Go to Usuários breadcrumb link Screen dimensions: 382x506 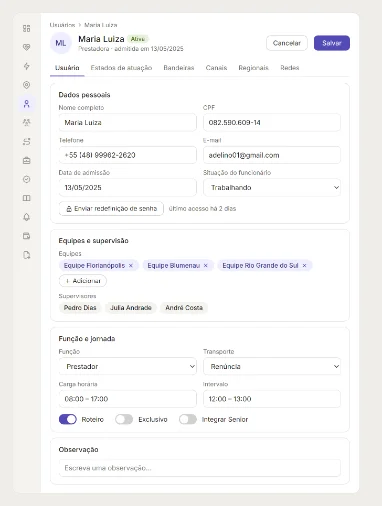click(x=62, y=25)
